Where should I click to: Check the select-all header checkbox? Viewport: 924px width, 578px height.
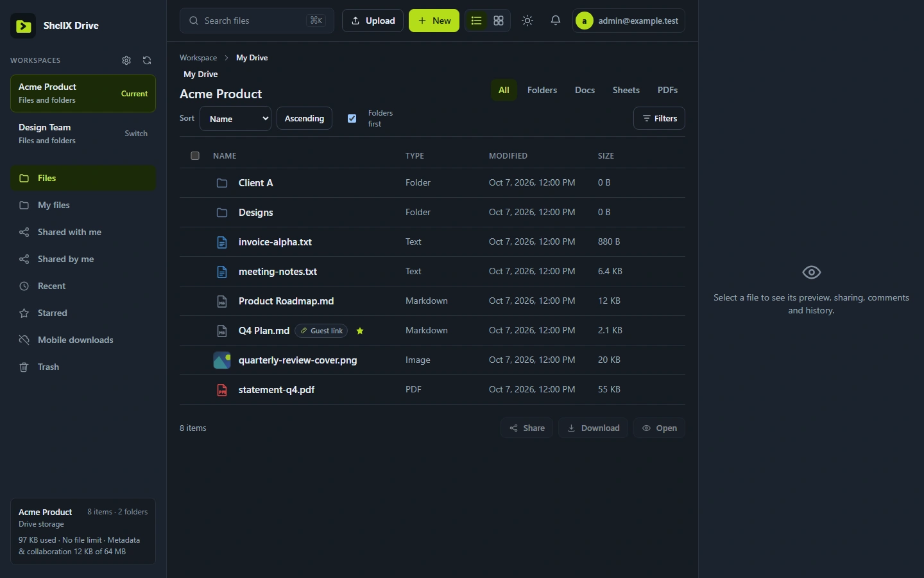(x=195, y=155)
